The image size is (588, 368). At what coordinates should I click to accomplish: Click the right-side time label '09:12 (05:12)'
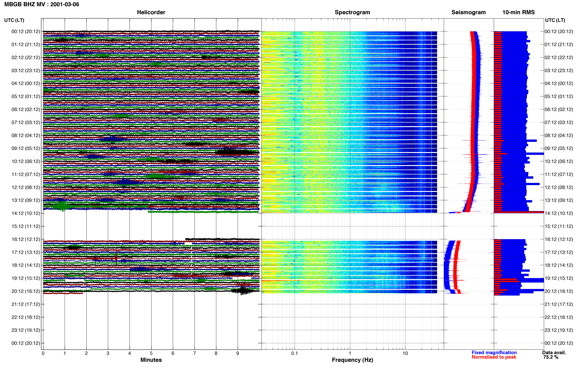click(x=559, y=148)
